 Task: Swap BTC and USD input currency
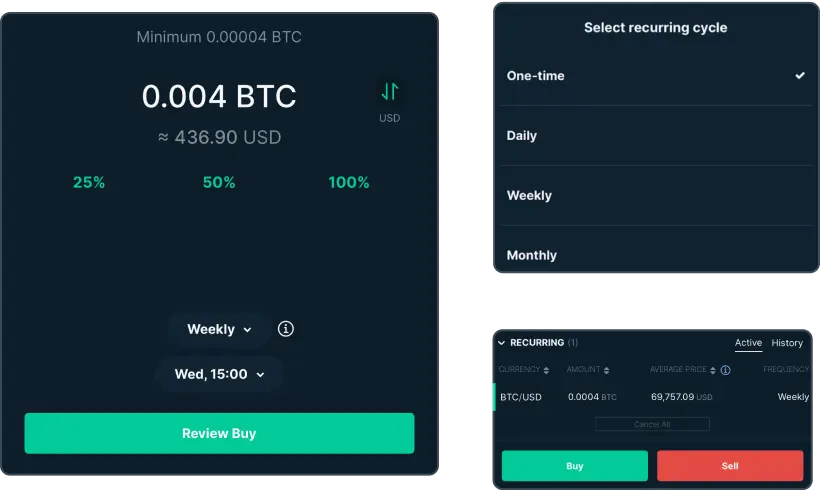[390, 92]
